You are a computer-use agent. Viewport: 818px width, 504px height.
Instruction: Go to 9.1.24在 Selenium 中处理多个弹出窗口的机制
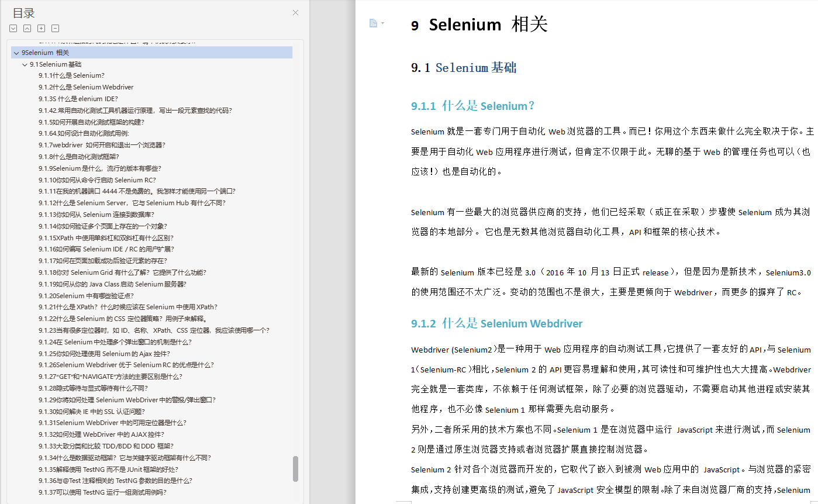115,342
